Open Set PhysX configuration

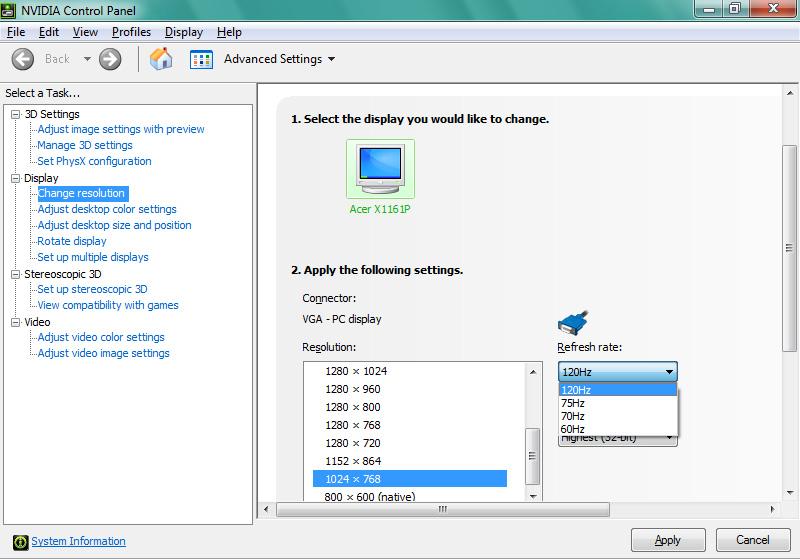click(94, 161)
